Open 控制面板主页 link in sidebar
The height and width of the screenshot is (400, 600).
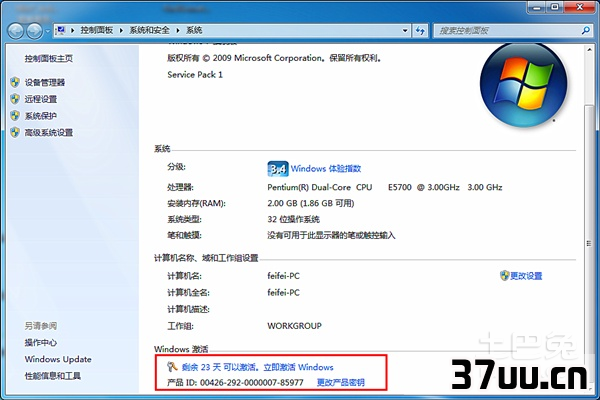[49, 58]
